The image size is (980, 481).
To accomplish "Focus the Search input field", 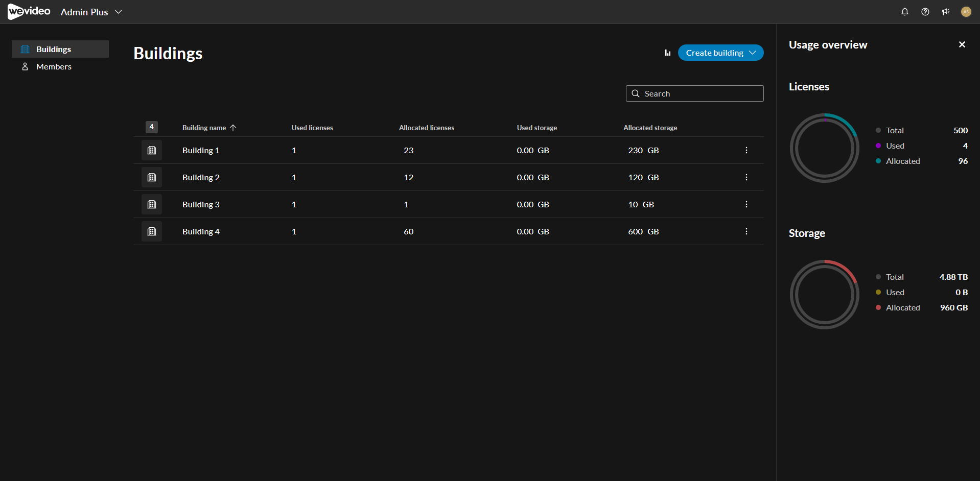I will pos(694,93).
